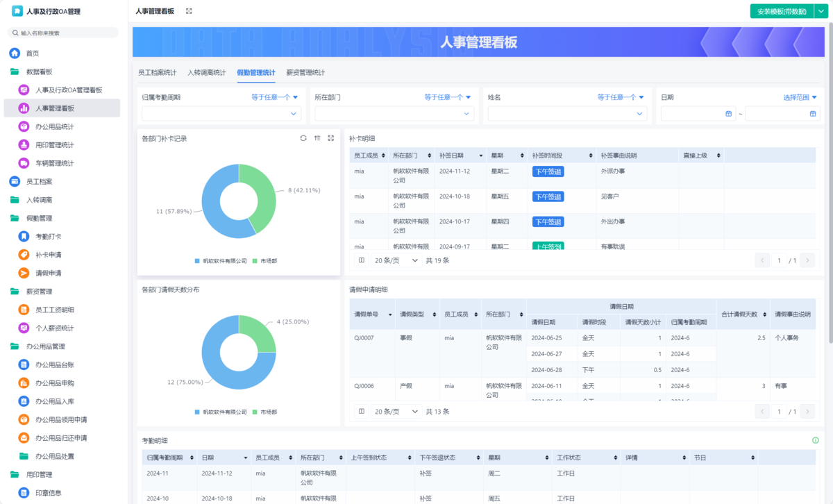
Task: Expand 各部门补卡记录 chart to fullscreen
Action: coord(331,138)
